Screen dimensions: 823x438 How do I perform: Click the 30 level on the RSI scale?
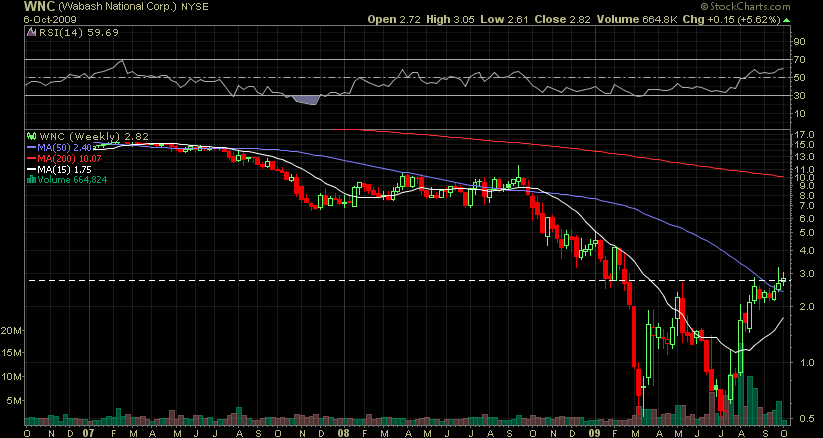click(797, 95)
